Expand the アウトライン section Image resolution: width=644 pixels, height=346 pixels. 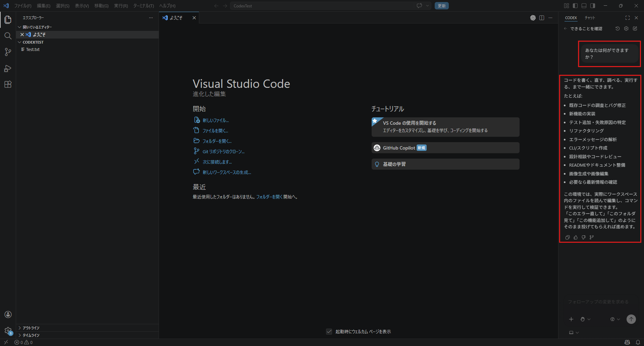[x=31, y=328]
